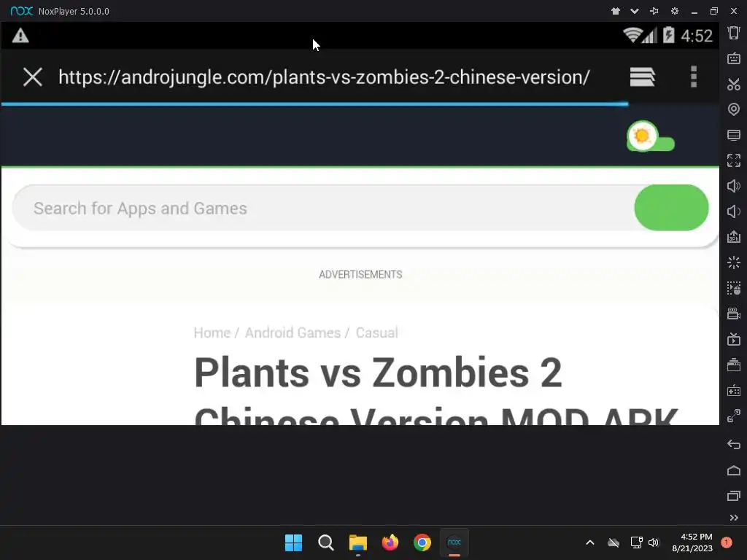Image resolution: width=747 pixels, height=560 pixels.
Task: Open Nox skin theme shirt icon
Action: point(616,11)
